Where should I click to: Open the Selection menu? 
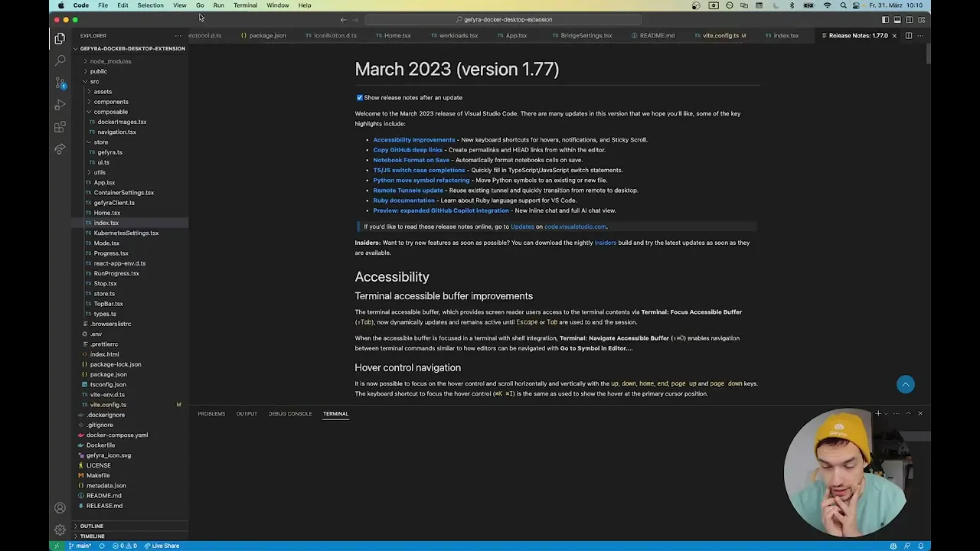[x=150, y=5]
